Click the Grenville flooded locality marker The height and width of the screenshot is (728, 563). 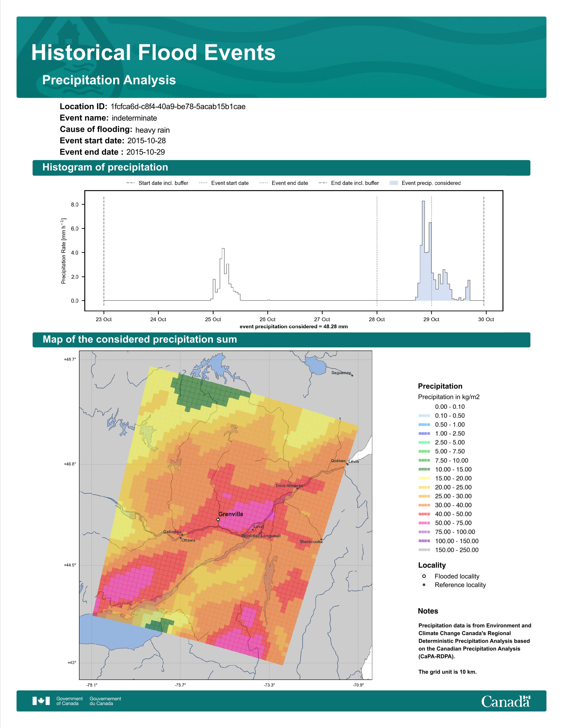pyautogui.click(x=218, y=519)
